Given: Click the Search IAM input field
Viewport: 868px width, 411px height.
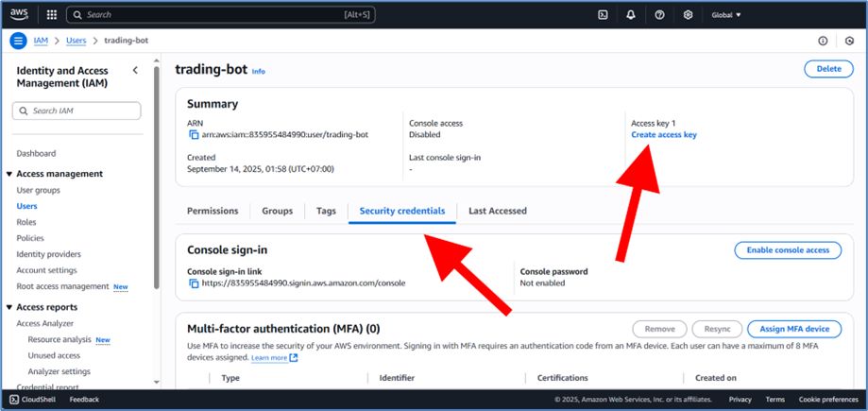Looking at the screenshot, I should tap(77, 111).
